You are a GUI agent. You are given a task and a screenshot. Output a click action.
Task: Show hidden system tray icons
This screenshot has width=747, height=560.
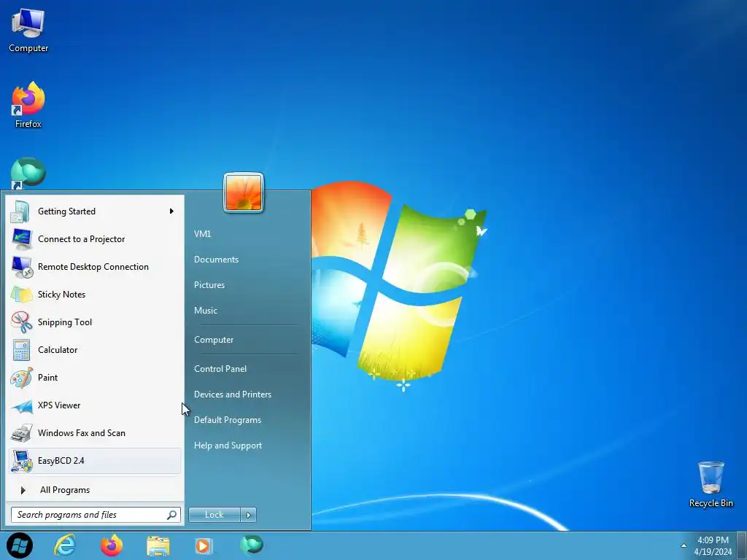click(x=684, y=545)
